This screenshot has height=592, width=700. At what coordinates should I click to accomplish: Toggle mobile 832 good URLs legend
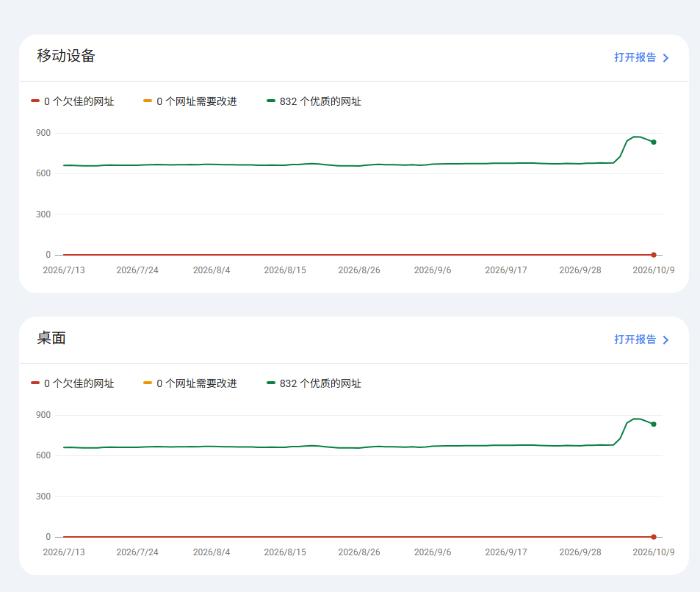(314, 101)
